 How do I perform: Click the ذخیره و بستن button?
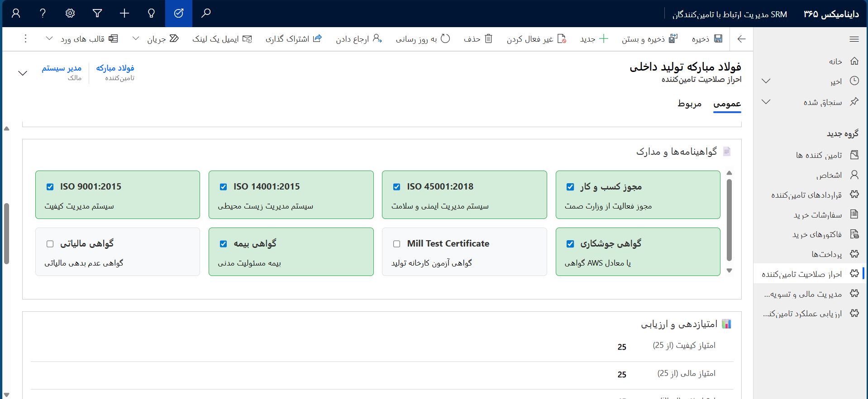coord(649,39)
